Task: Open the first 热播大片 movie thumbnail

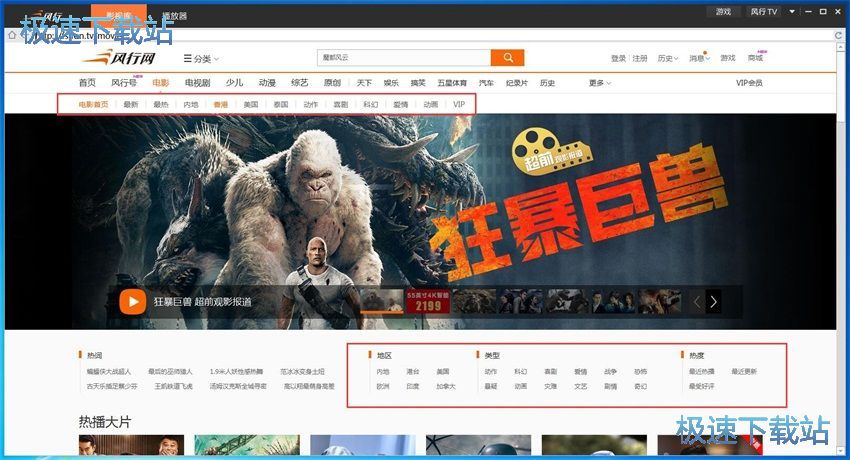Action: click(131, 445)
